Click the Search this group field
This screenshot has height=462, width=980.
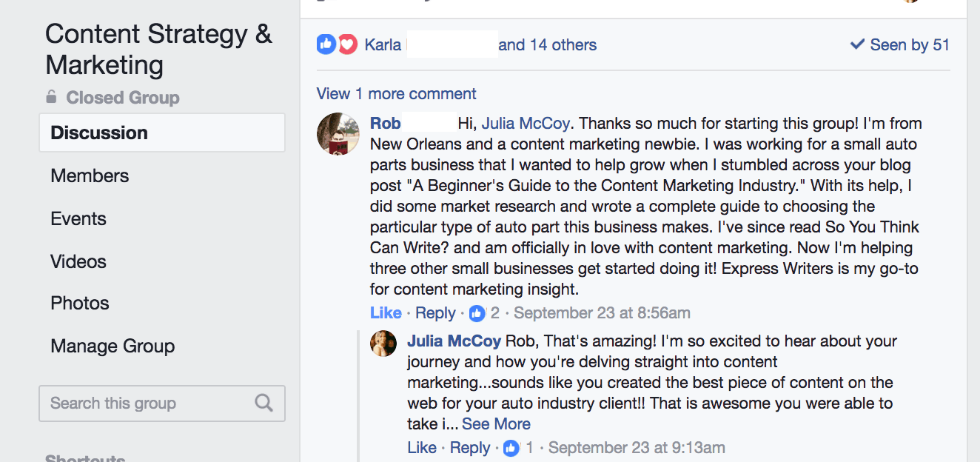148,403
